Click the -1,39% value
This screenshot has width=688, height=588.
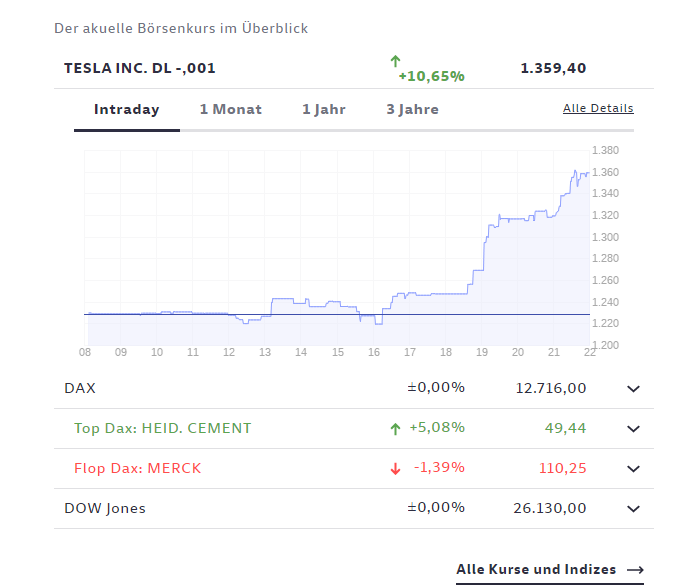(x=439, y=467)
